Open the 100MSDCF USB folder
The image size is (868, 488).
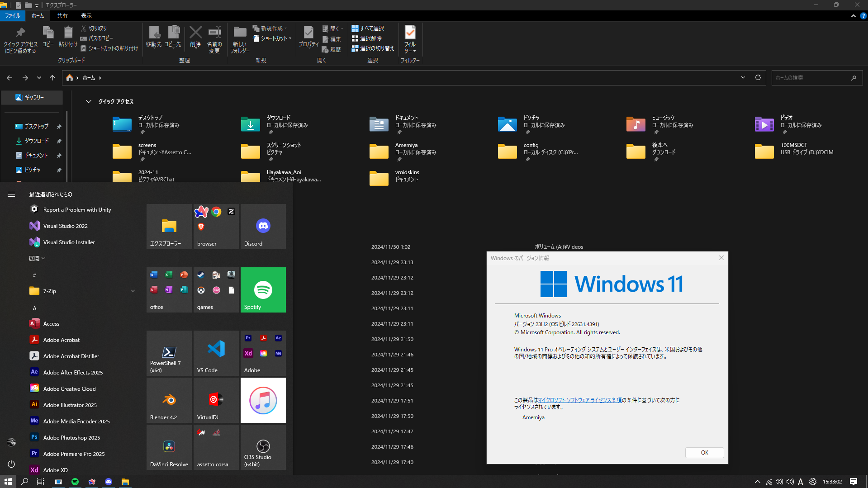tap(794, 151)
